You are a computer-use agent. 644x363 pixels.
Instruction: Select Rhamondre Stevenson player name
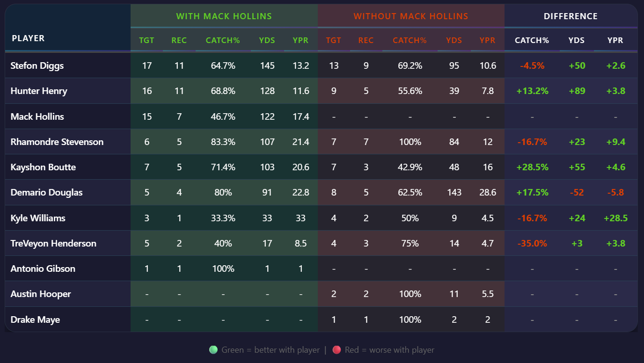click(57, 142)
